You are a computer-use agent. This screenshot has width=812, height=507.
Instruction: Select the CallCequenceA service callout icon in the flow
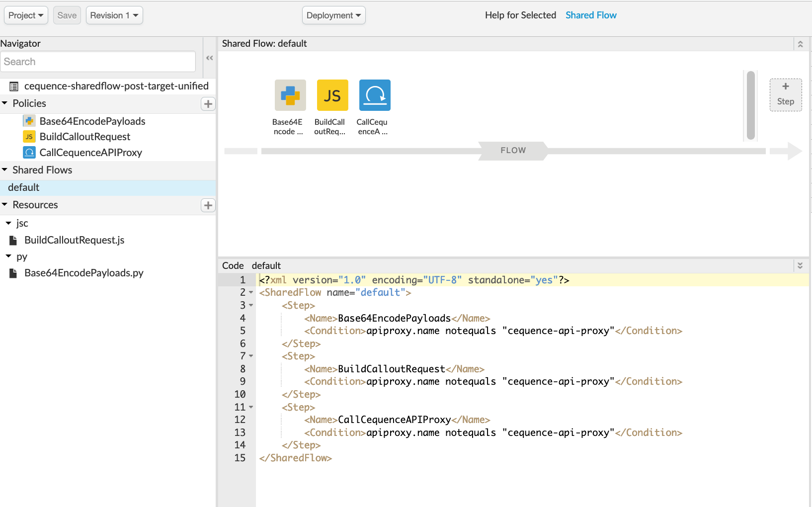coord(374,95)
